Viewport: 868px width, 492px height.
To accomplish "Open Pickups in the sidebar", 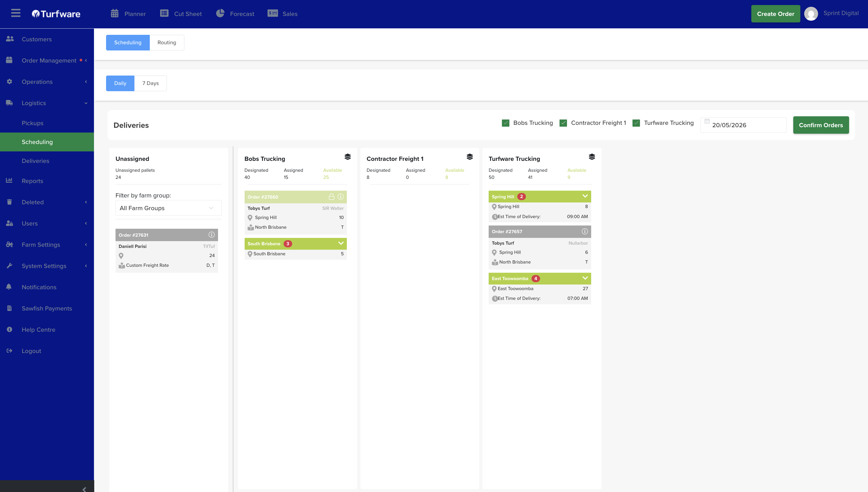I will (32, 123).
